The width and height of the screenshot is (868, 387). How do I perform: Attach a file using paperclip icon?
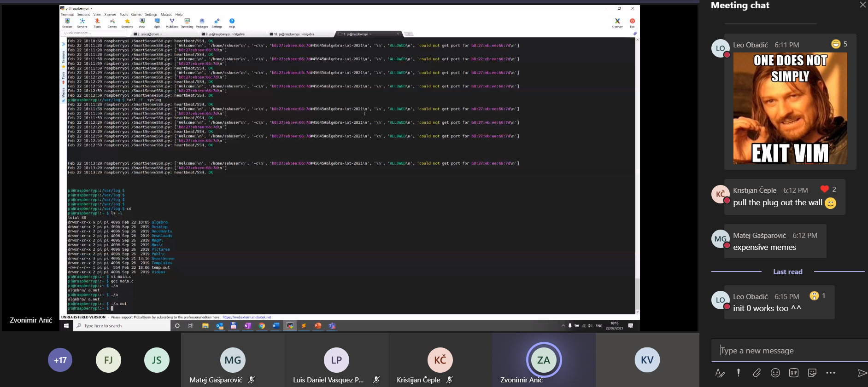757,373
